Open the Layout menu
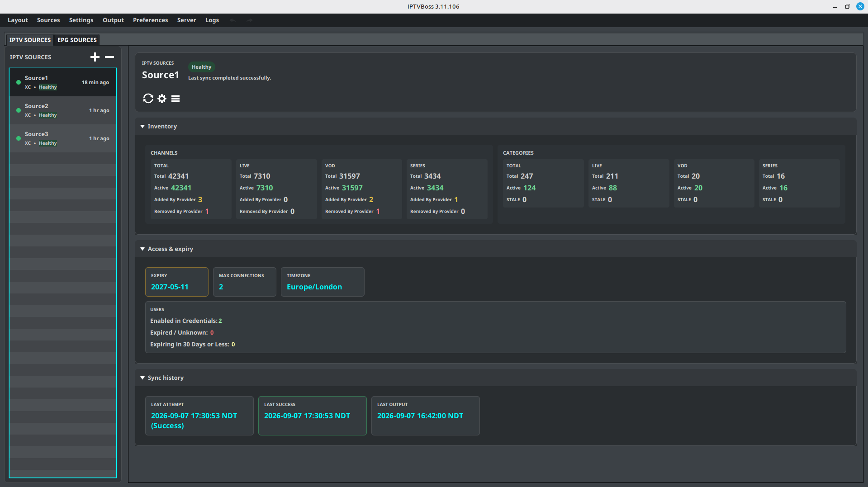This screenshot has width=868, height=487. (18, 20)
